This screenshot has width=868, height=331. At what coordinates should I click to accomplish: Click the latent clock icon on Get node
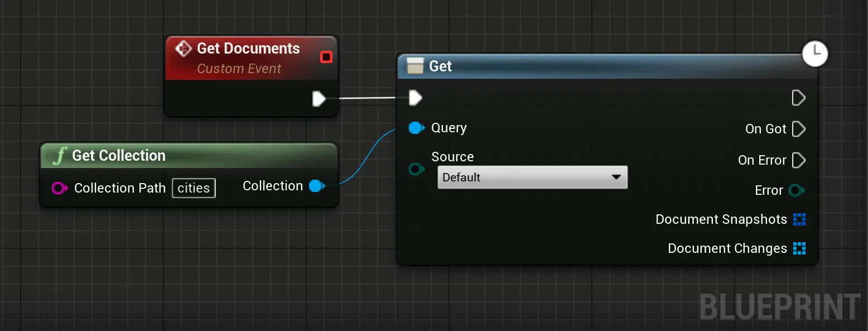[x=815, y=54]
